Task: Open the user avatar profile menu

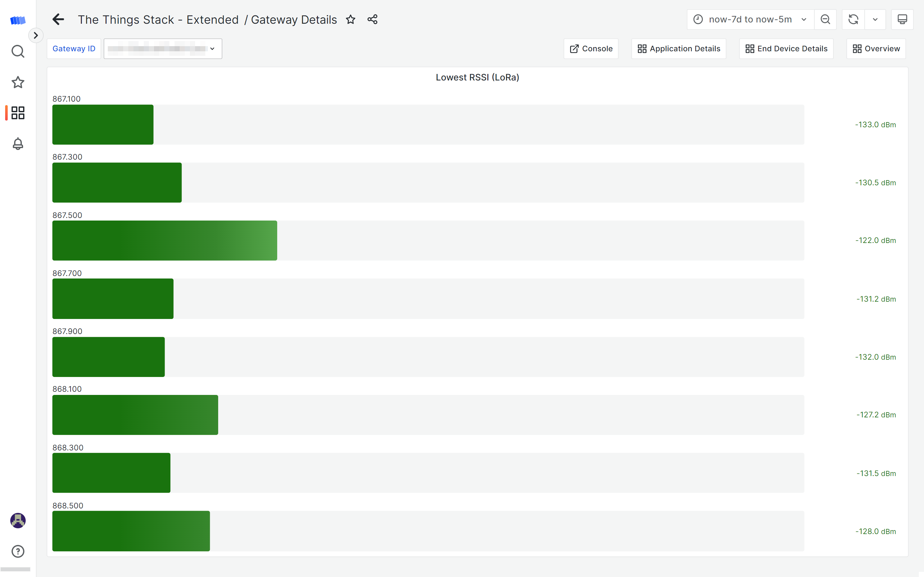Action: [x=18, y=520]
